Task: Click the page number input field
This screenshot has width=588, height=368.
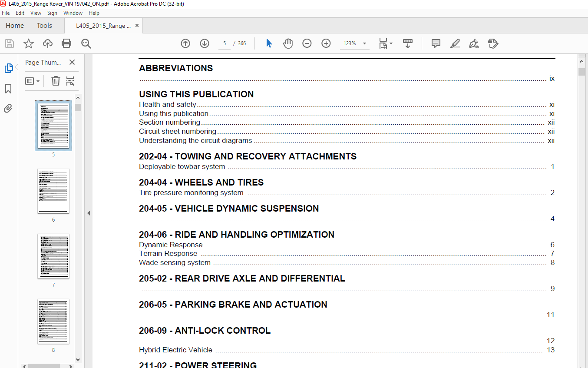Action: [225, 43]
